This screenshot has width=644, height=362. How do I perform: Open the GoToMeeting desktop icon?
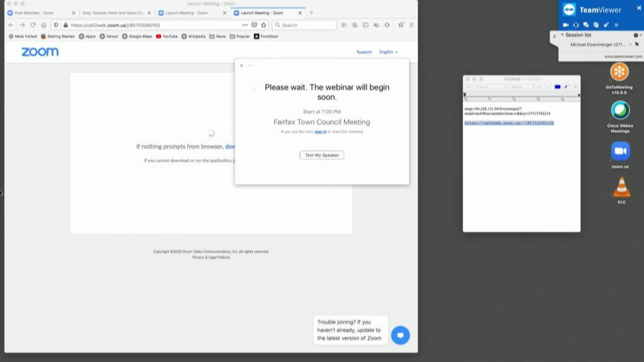pos(619,72)
